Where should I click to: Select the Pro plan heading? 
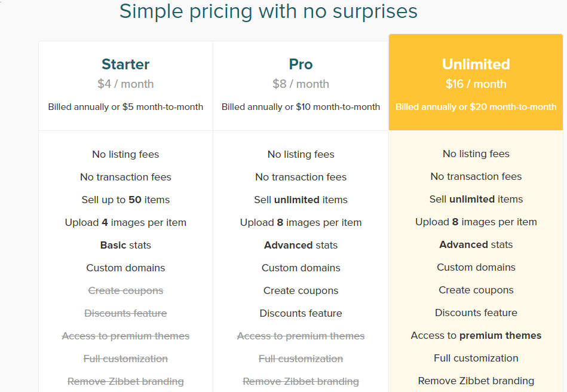pyautogui.click(x=301, y=65)
